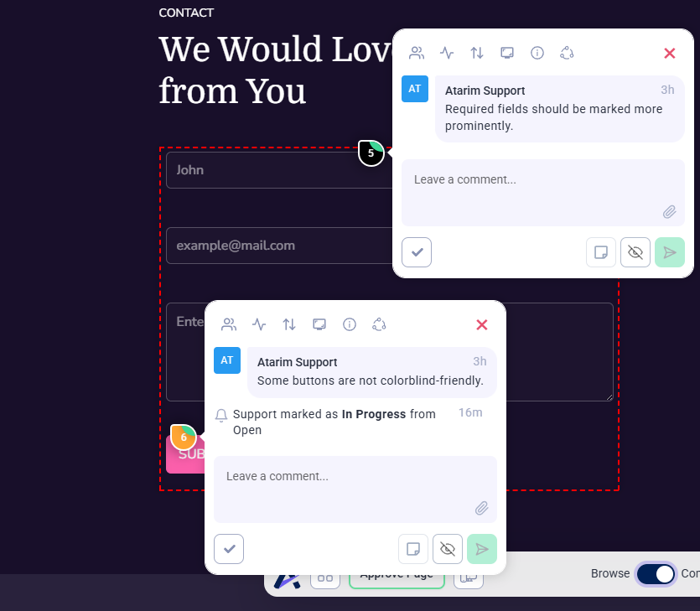Attach a file to the Required fields comment
700x611 pixels.
coord(669,212)
